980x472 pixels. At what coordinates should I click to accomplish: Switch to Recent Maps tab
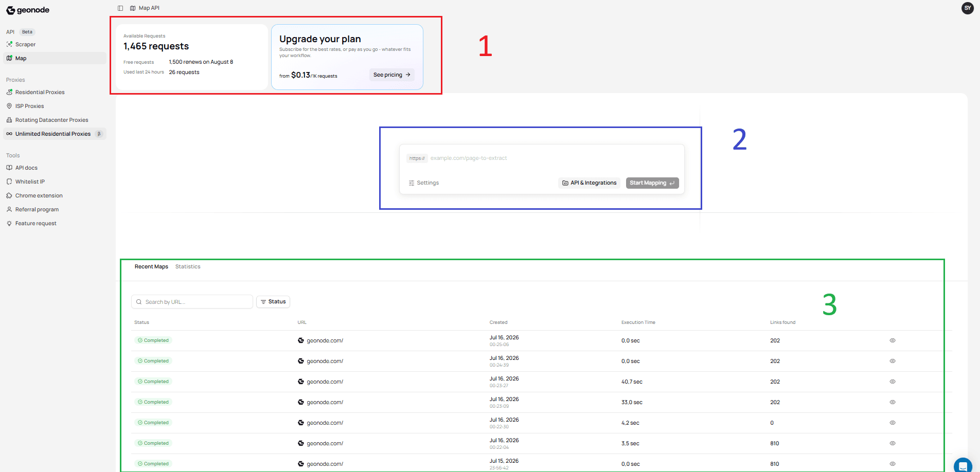point(151,267)
